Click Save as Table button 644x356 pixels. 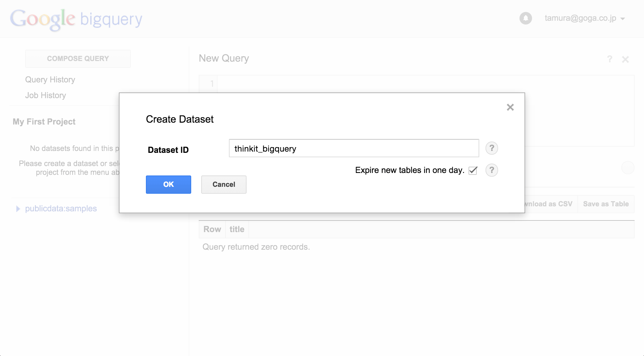click(606, 204)
